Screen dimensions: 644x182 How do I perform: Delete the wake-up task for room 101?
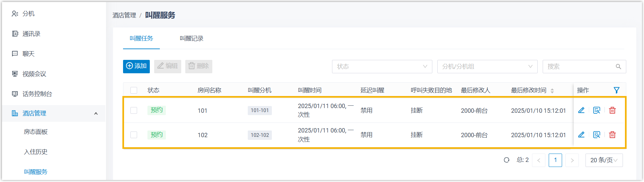612,110
